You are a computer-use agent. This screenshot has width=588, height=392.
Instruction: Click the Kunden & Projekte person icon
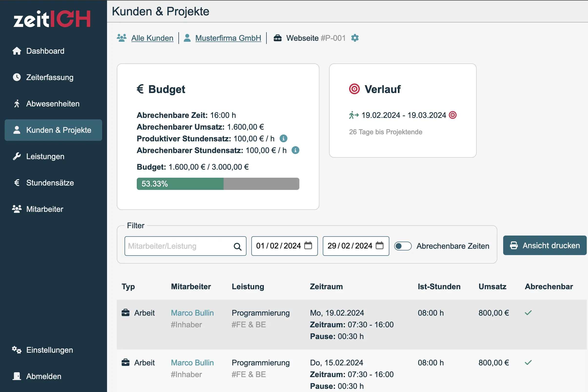[x=17, y=130]
